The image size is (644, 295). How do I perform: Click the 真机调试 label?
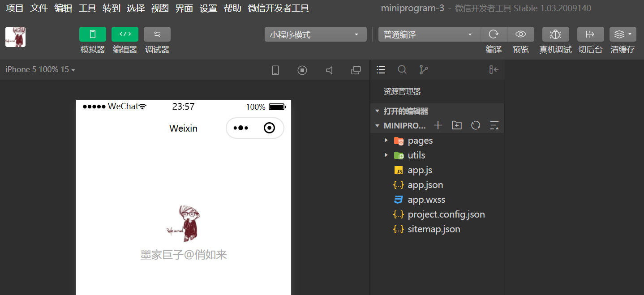point(556,50)
